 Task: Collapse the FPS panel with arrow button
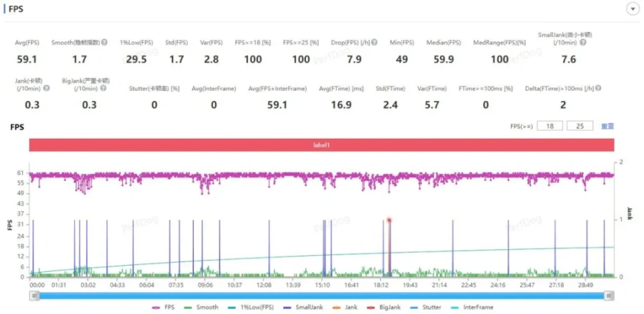(631, 9)
